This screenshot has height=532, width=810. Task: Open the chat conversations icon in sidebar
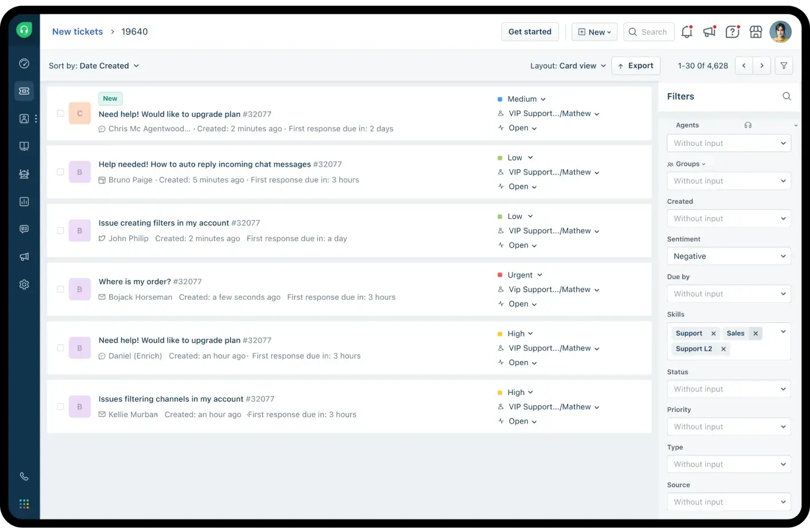[x=24, y=229]
